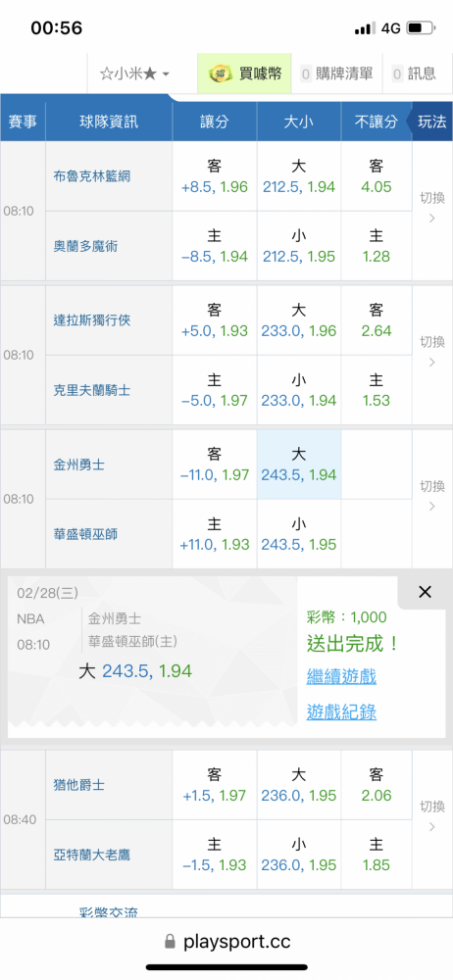Open the ☆小米★ user dropdown

point(134,73)
